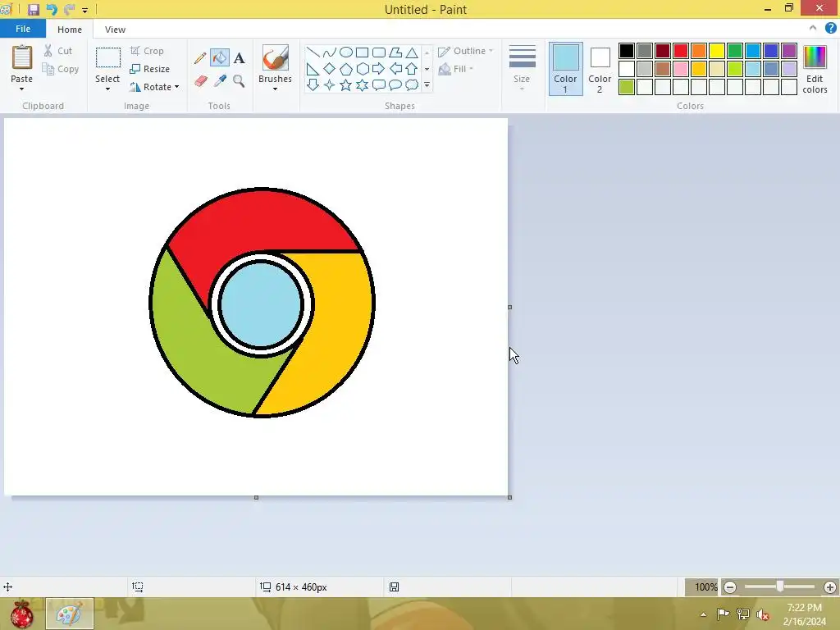Choose the Hexagon shape
The width and height of the screenshot is (840, 630).
[362, 69]
